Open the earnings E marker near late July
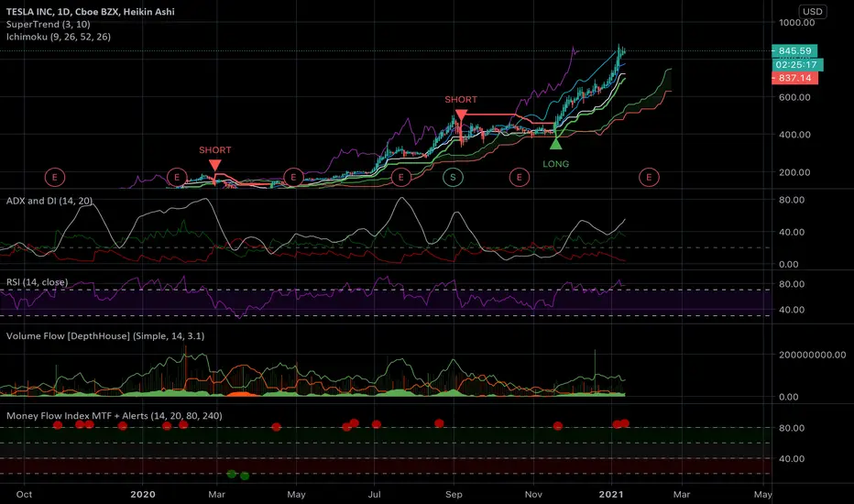This screenshot has width=854, height=504. click(401, 177)
